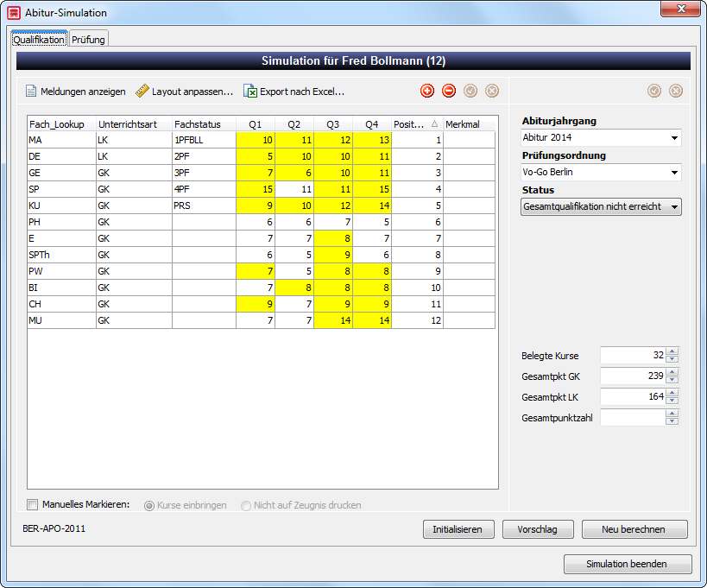Click the Meldungen anzeigen document icon

pyautogui.click(x=31, y=91)
